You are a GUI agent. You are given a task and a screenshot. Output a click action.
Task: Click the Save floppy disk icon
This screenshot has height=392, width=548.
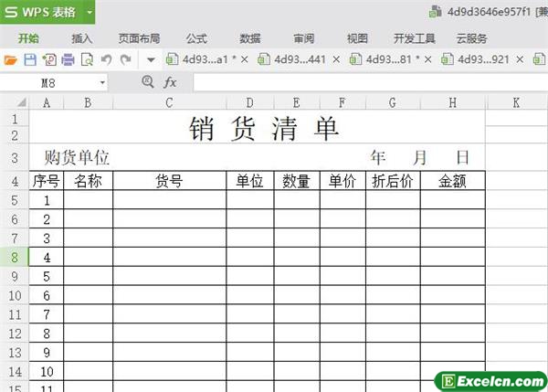pos(30,59)
